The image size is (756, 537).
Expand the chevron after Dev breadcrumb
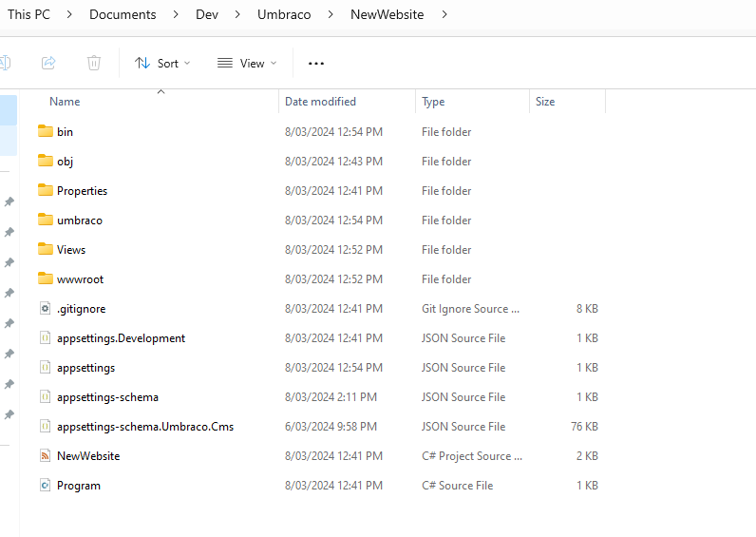click(x=237, y=14)
